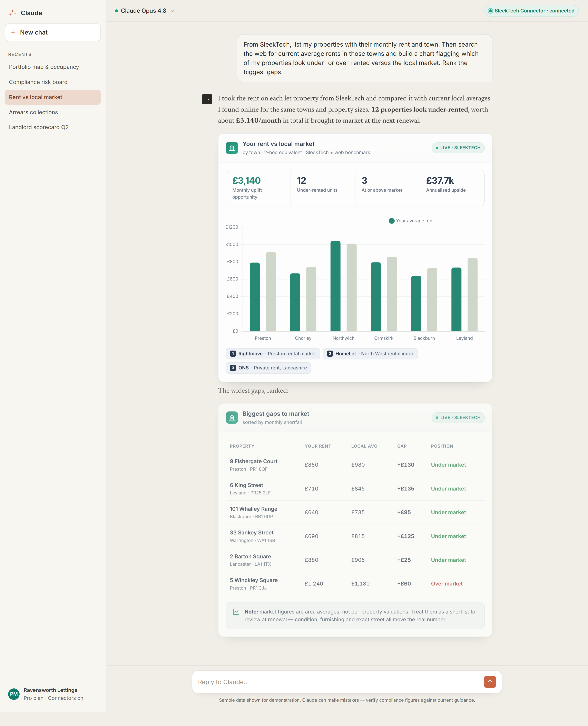Open Compliance risk board chat
Screen dimensions: 588x726
(x=53, y=82)
